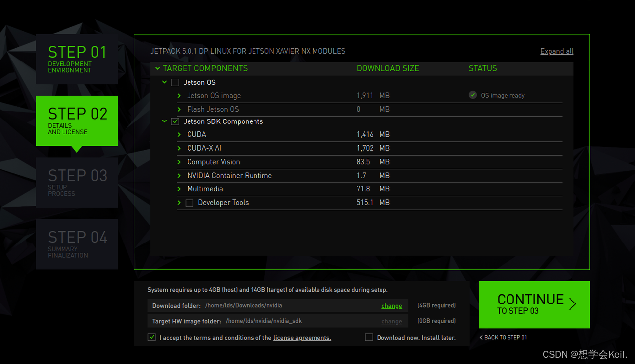Click the NVIDIA Container Runtime label

(x=229, y=176)
